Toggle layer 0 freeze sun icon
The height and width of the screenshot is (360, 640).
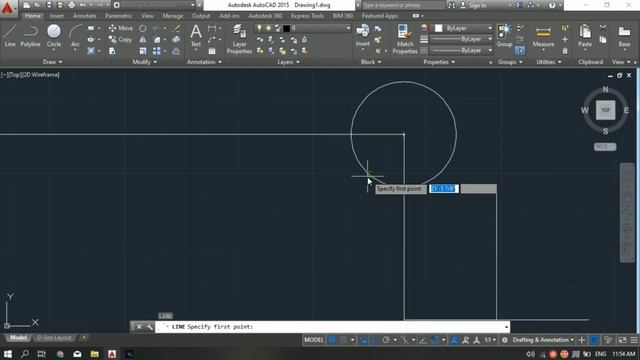tap(268, 28)
